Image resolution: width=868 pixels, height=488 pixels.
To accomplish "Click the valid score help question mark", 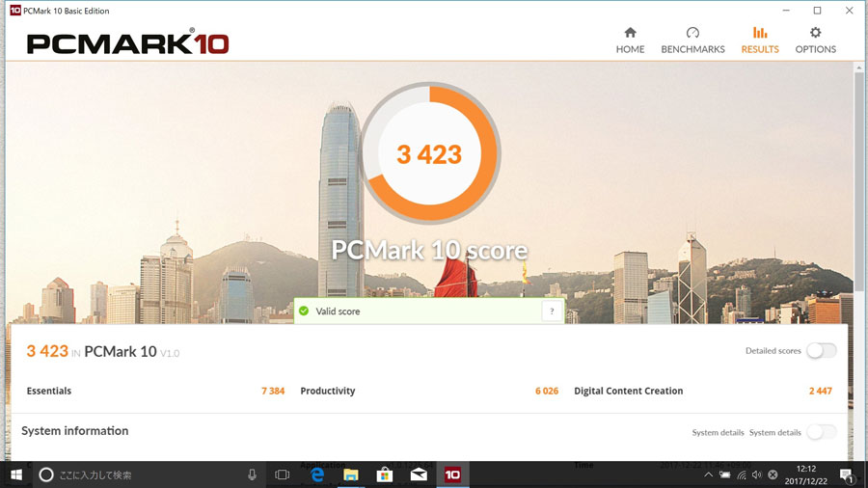I will 552,312.
